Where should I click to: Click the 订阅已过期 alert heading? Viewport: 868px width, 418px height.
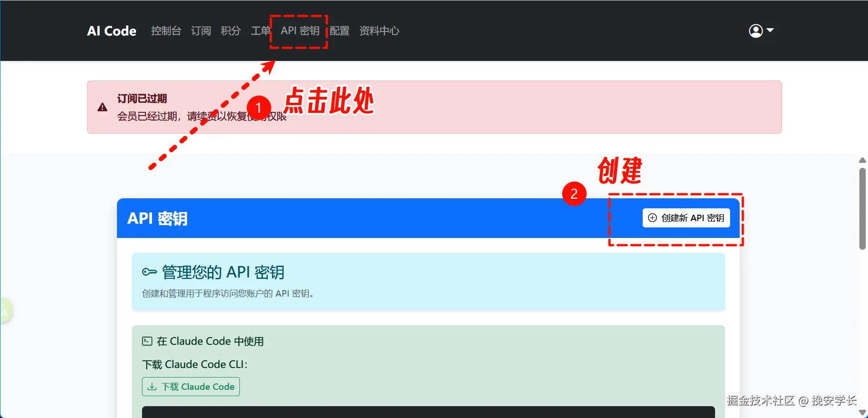tap(142, 98)
